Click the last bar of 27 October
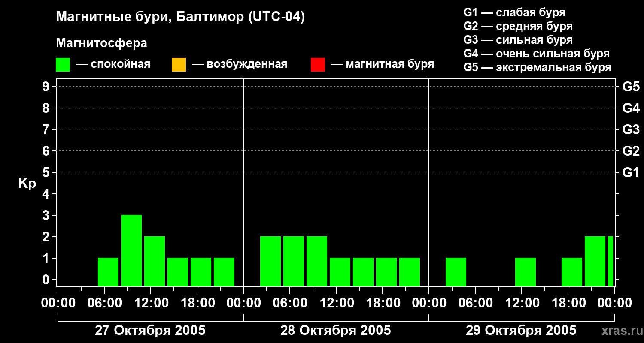Image resolution: width=644 pixels, height=343 pixels. (224, 272)
